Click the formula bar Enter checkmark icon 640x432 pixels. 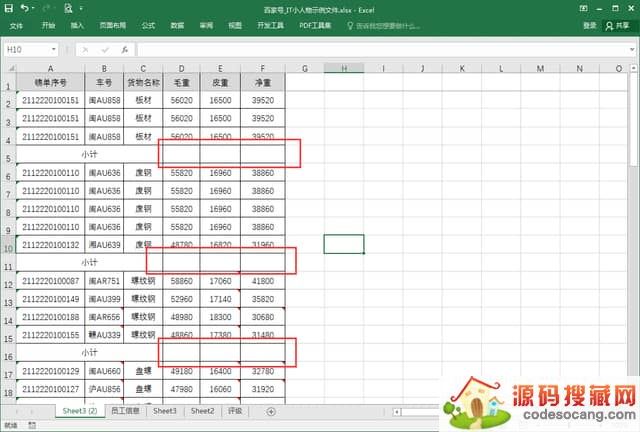(105, 50)
